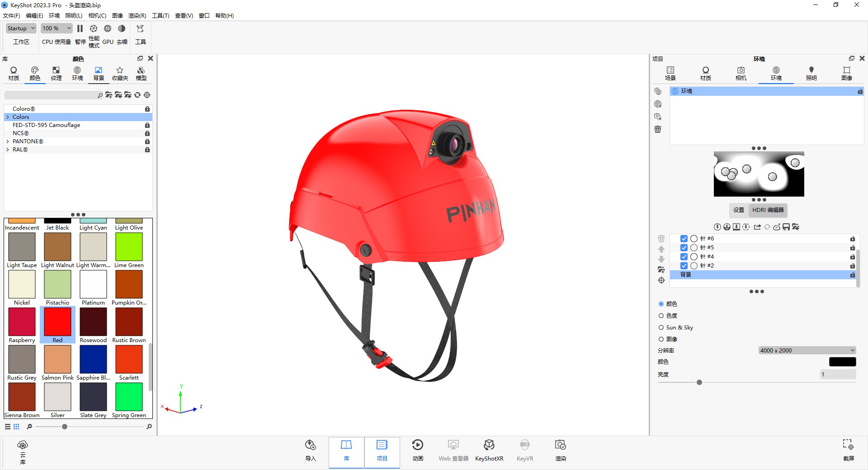
Task: Open the Animation (动画) panel
Action: 418,451
